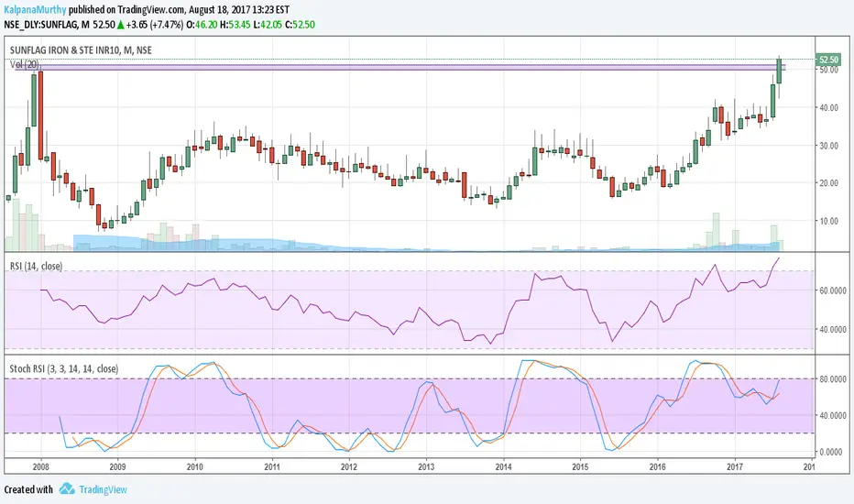Click the O:46.20 open value
Screen dimensions: 854x504
[x=202, y=25]
